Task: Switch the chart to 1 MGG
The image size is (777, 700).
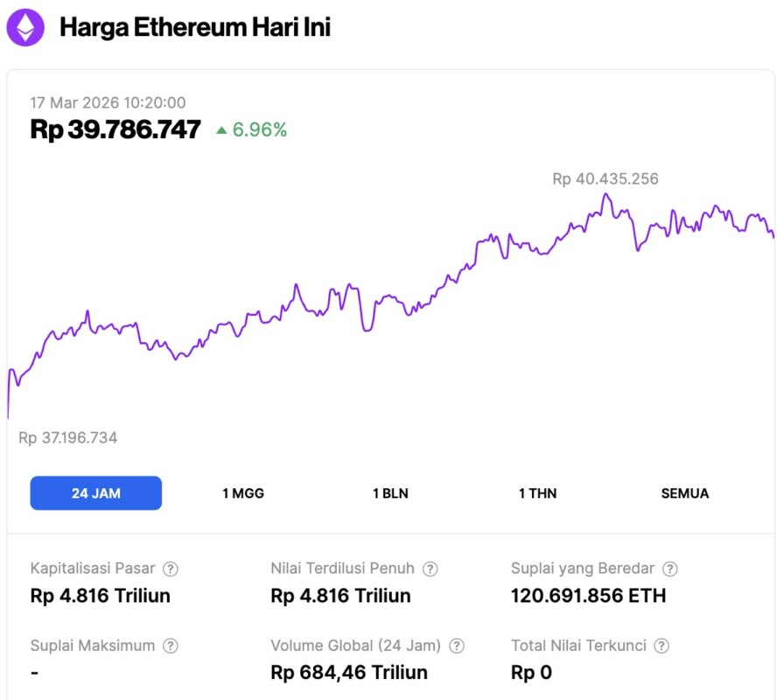Action: pyautogui.click(x=243, y=493)
